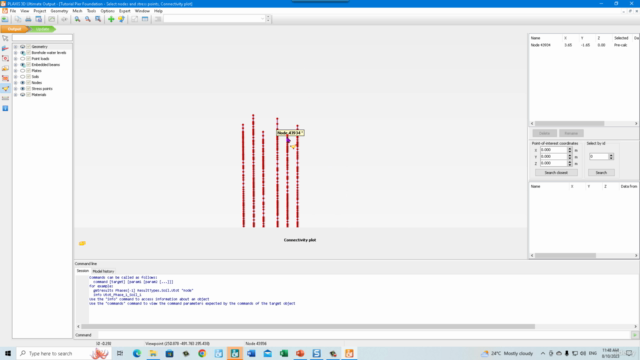This screenshot has width=640, height=360.
Task: Switch to the Session tab
Action: coord(83,271)
